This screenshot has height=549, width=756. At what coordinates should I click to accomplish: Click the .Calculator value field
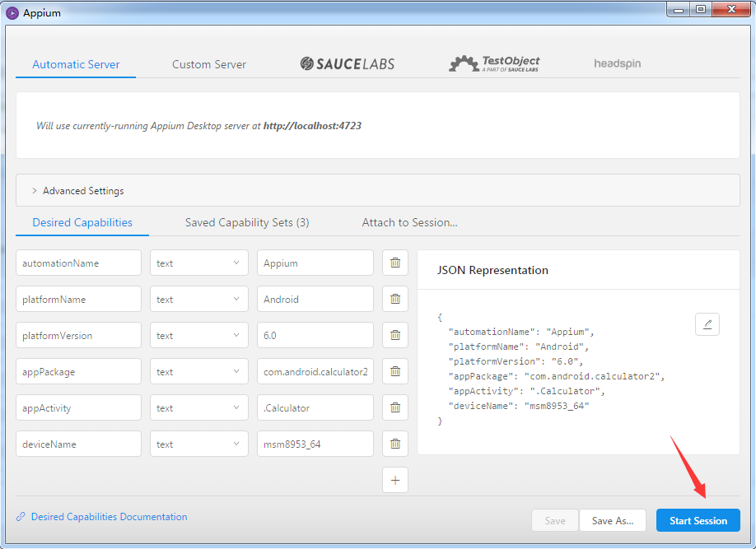click(x=315, y=407)
